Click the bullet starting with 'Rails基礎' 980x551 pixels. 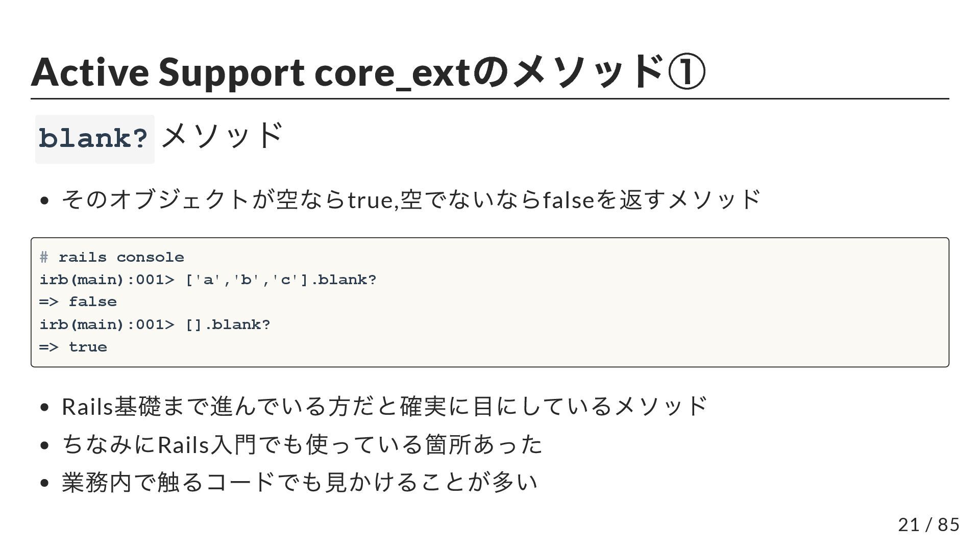click(384, 406)
